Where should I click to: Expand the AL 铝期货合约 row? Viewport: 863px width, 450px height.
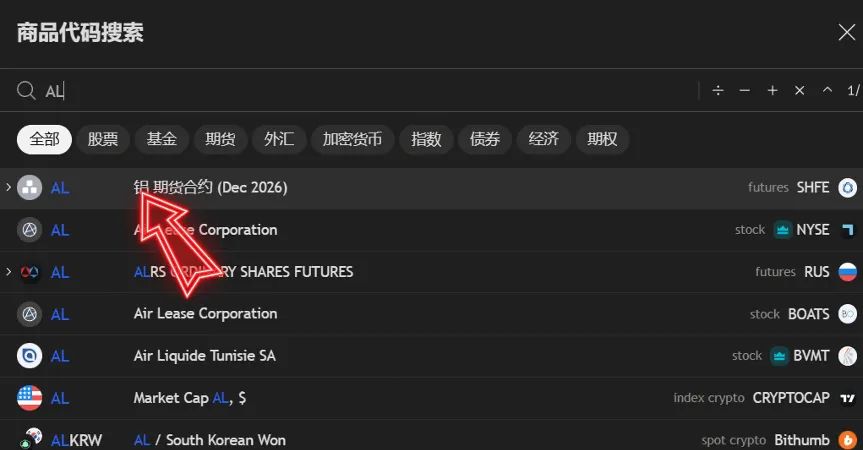(9, 188)
